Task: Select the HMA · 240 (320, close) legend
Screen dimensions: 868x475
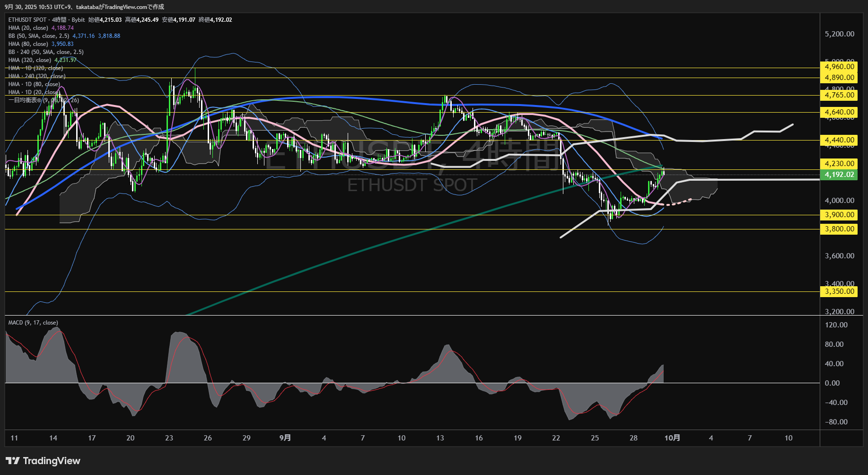Action: click(x=37, y=76)
